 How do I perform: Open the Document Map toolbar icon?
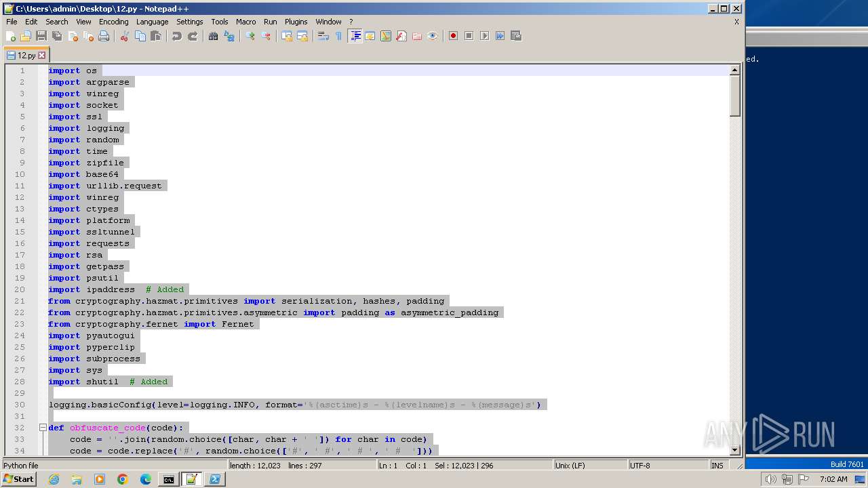tap(386, 36)
